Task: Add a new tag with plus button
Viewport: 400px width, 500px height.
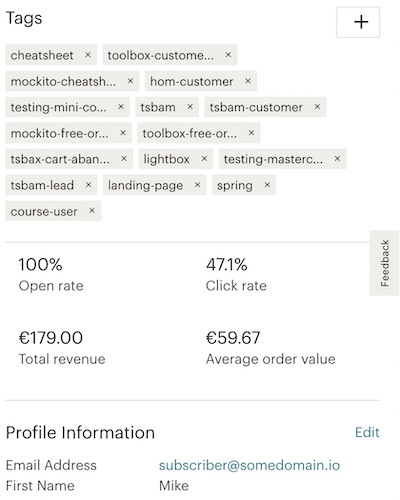Action: pos(358,22)
